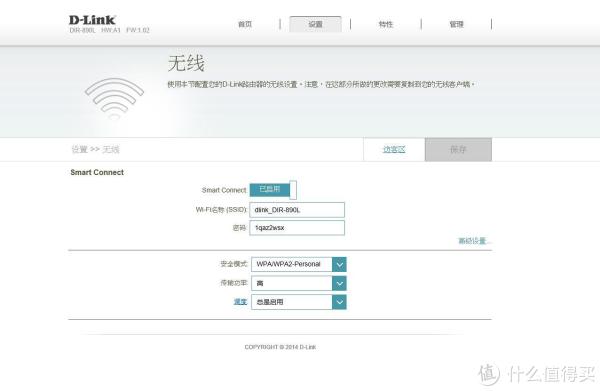Expand the 传输功率 dropdown arrow
The image size is (600, 391).
[x=339, y=283]
